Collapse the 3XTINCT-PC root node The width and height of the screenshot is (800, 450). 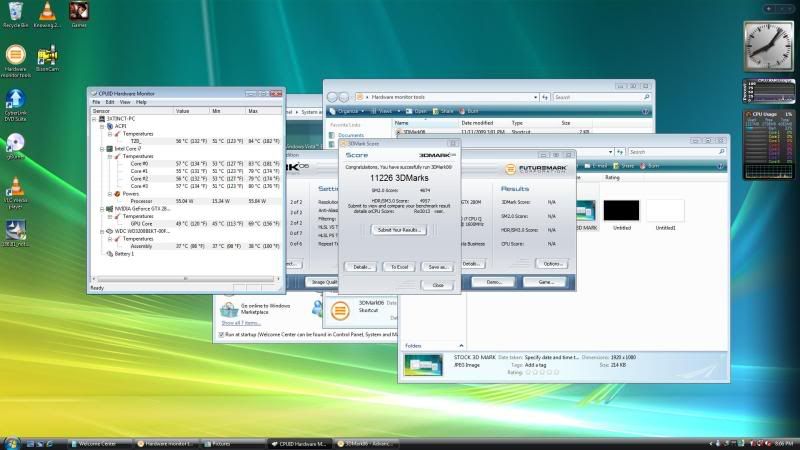94,118
